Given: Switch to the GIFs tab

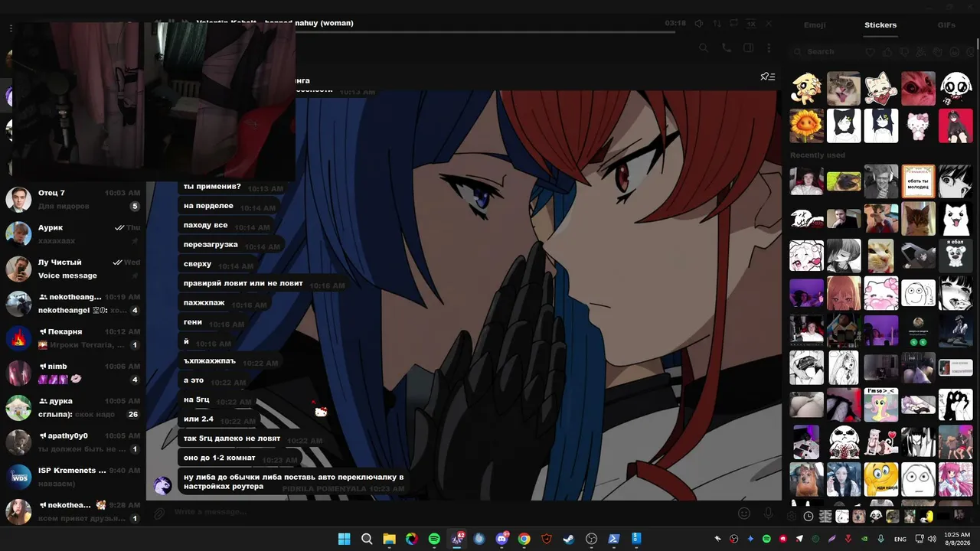Looking at the screenshot, I should click(x=946, y=25).
